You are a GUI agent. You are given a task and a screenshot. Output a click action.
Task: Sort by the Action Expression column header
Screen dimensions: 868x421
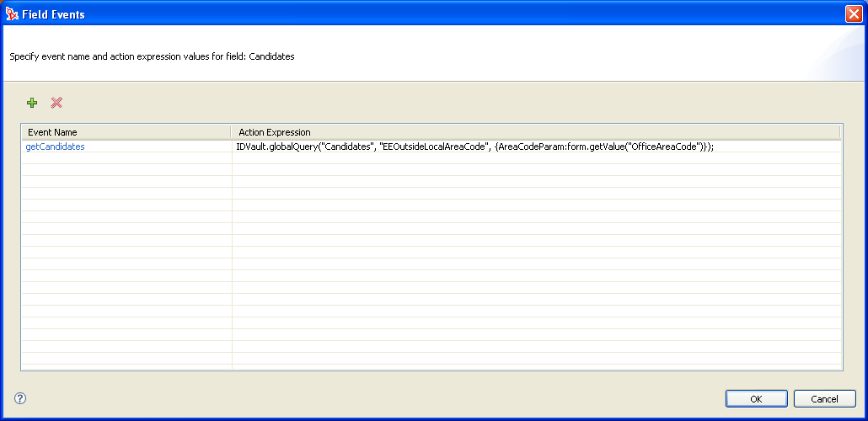(x=536, y=132)
